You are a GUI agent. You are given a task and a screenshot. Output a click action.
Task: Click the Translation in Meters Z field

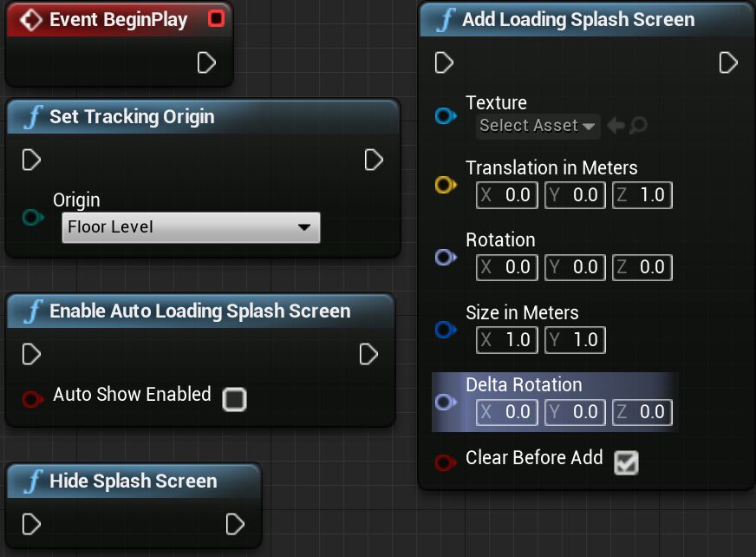tap(642, 195)
